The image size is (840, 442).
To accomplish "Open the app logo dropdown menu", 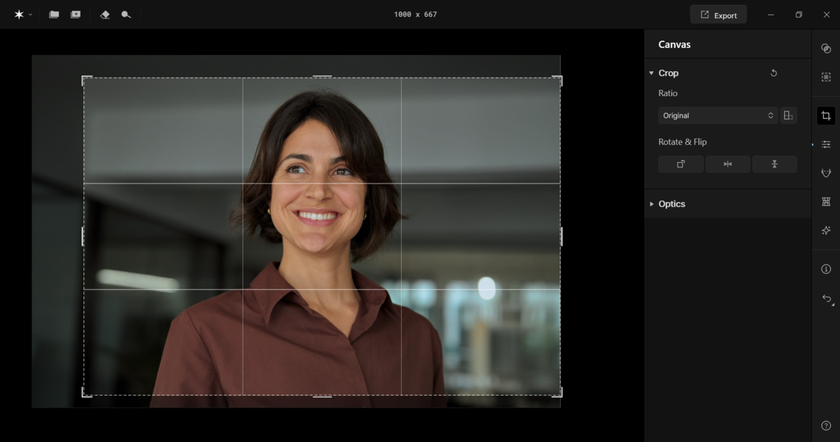I will point(22,15).
